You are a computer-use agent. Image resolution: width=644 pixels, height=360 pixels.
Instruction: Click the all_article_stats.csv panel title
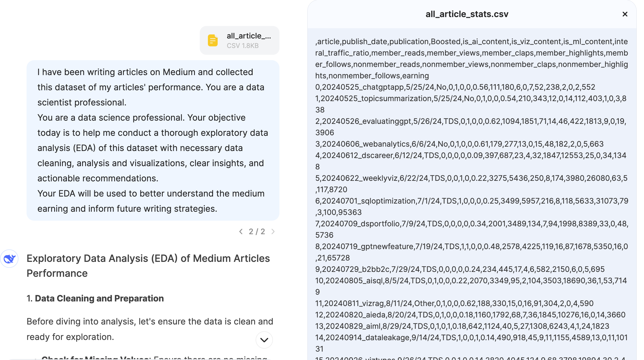[467, 14]
